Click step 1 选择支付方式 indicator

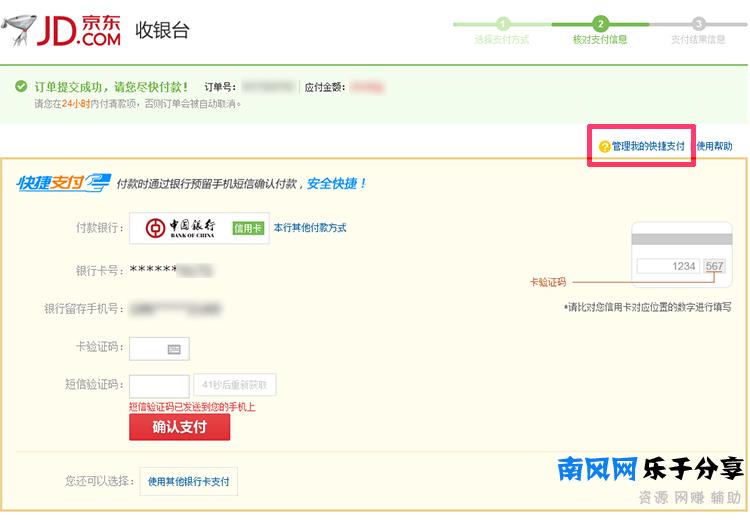502,31
